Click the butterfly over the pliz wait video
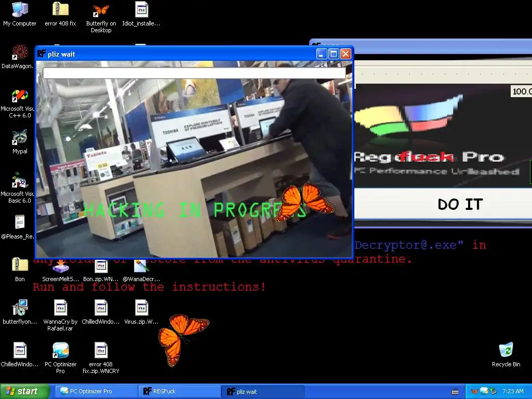Viewport: 532px width, 399px height. pyautogui.click(x=304, y=202)
